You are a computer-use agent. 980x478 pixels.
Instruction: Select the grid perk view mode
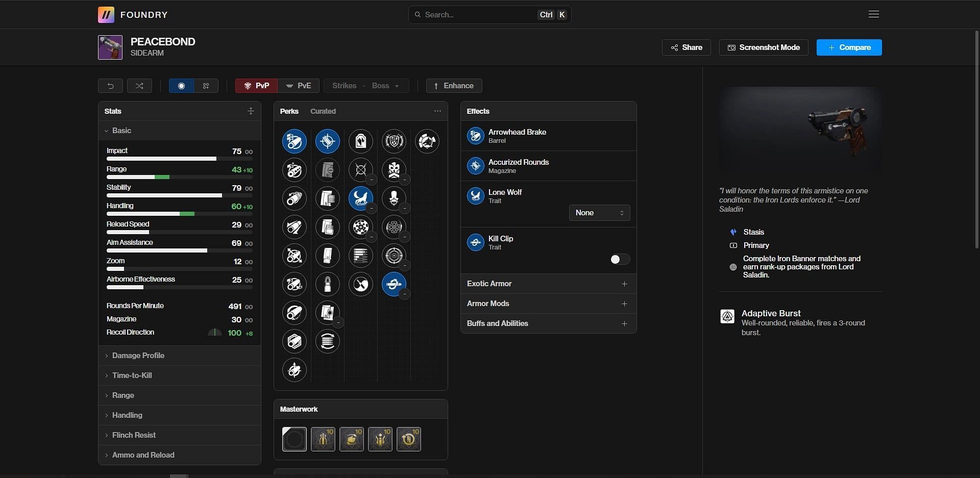tap(206, 86)
